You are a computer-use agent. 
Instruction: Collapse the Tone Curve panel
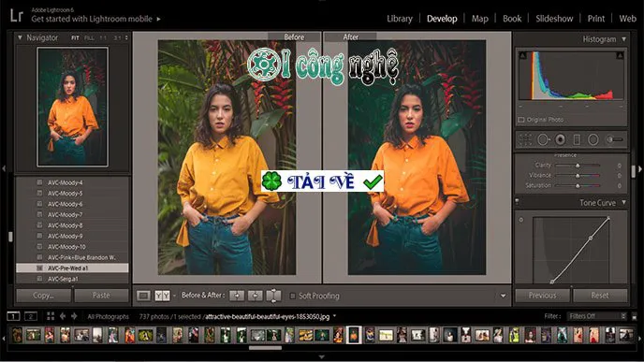[x=623, y=202]
